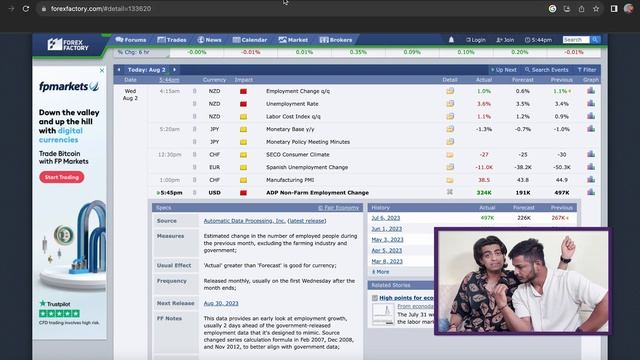Open graph for Manufacturing PMI
The image size is (640, 360).
591,180
